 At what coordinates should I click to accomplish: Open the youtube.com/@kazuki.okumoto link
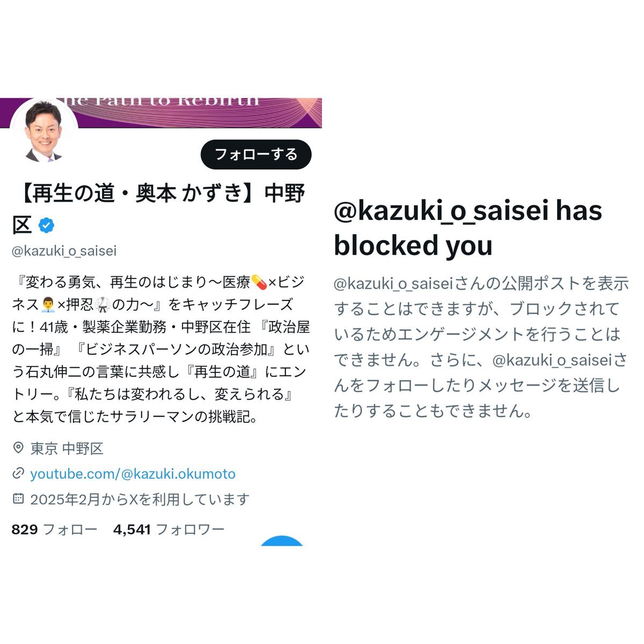pyautogui.click(x=133, y=474)
